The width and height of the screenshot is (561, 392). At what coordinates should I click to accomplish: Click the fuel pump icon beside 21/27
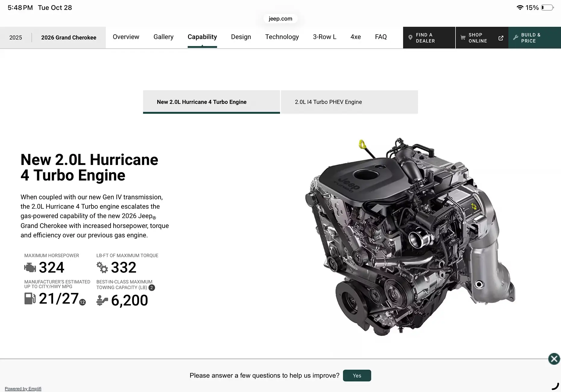[30, 299]
